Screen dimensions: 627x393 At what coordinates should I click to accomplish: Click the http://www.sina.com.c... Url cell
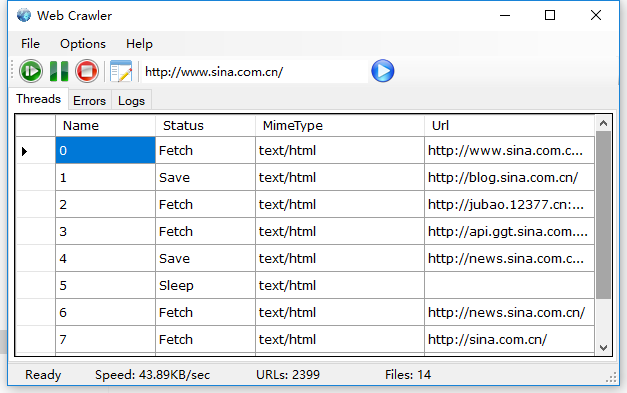pyautogui.click(x=509, y=150)
